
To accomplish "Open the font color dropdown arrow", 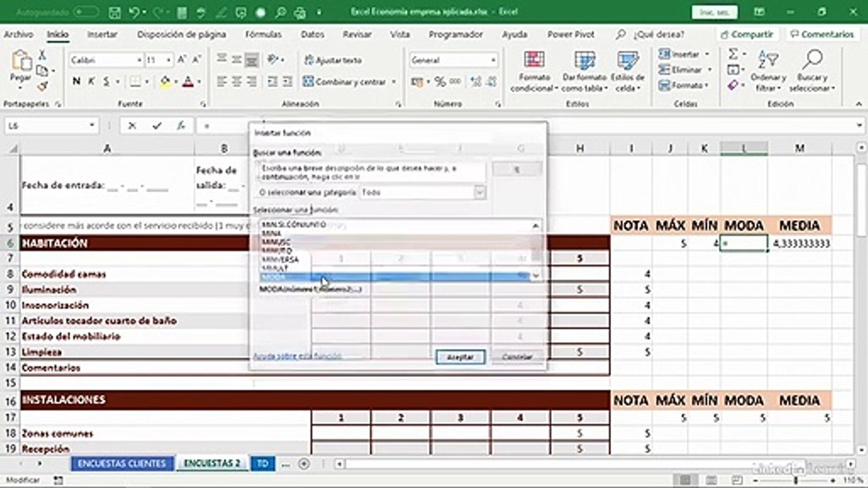I will (x=199, y=82).
